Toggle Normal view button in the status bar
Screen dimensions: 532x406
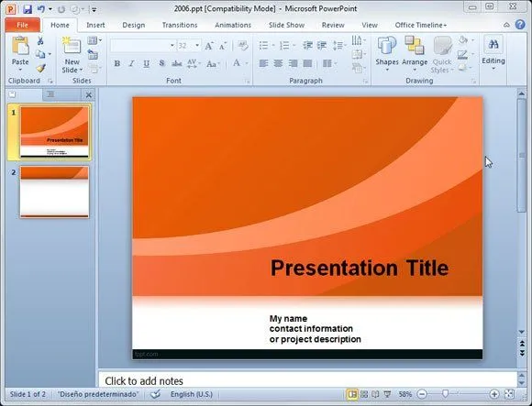pos(352,394)
